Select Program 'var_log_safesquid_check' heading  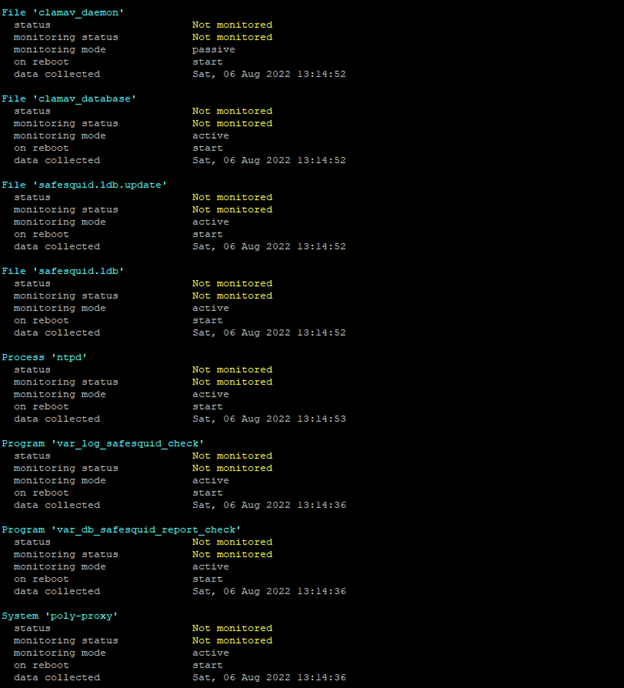pyautogui.click(x=102, y=443)
